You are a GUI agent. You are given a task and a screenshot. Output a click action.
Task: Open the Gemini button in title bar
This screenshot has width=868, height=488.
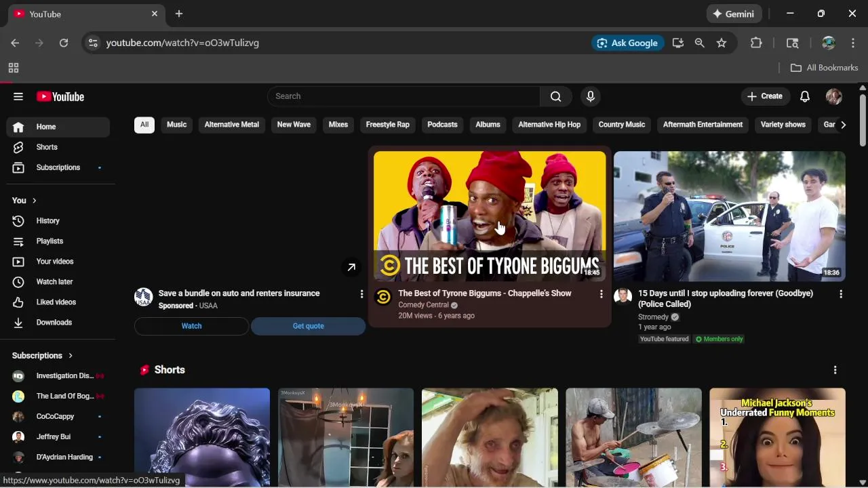(734, 14)
